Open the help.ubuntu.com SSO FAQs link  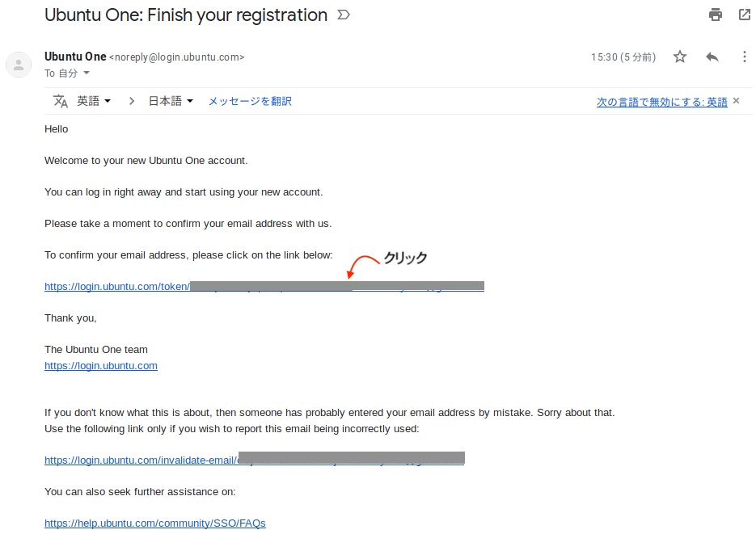pyautogui.click(x=154, y=523)
